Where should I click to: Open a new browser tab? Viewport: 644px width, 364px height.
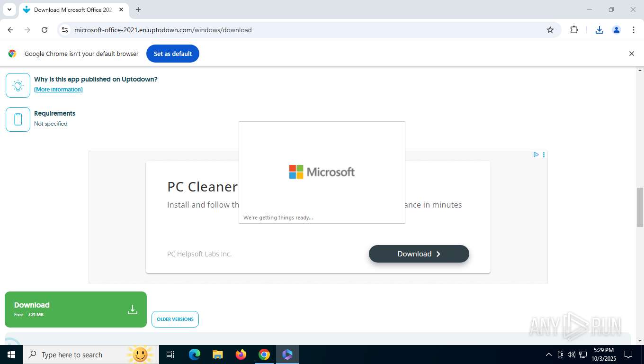(x=138, y=9)
